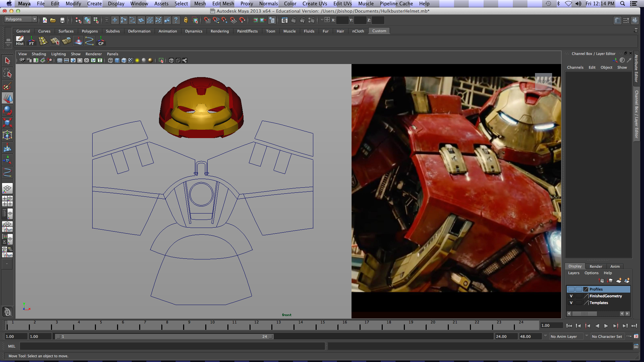
Task: Switch to the Rendering shelf tab
Action: click(x=220, y=31)
